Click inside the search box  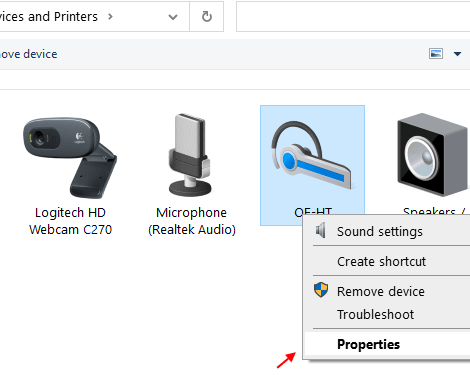coord(353,16)
